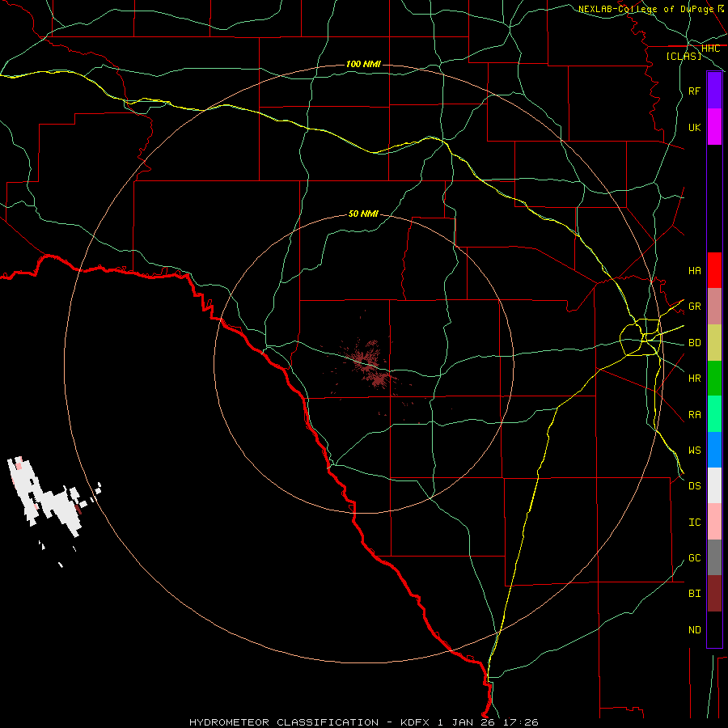
Task: Click the brown biological echoes near radar center
Action: point(371,365)
